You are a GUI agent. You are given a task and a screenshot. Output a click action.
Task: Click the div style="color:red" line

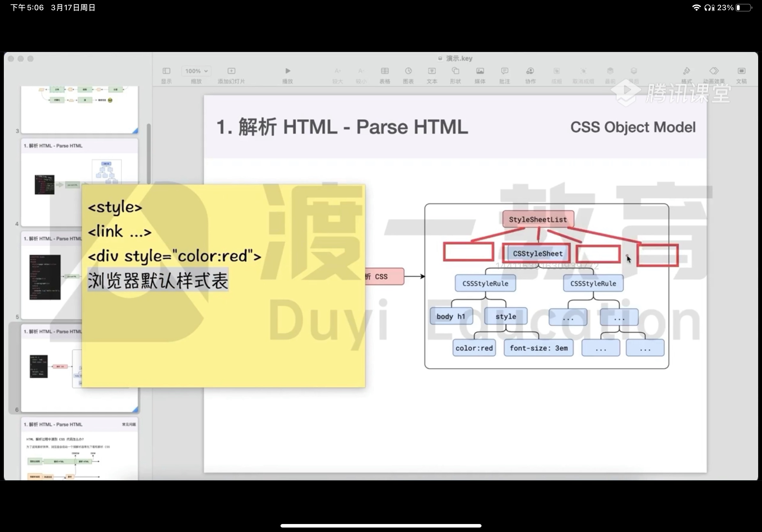[x=175, y=256]
